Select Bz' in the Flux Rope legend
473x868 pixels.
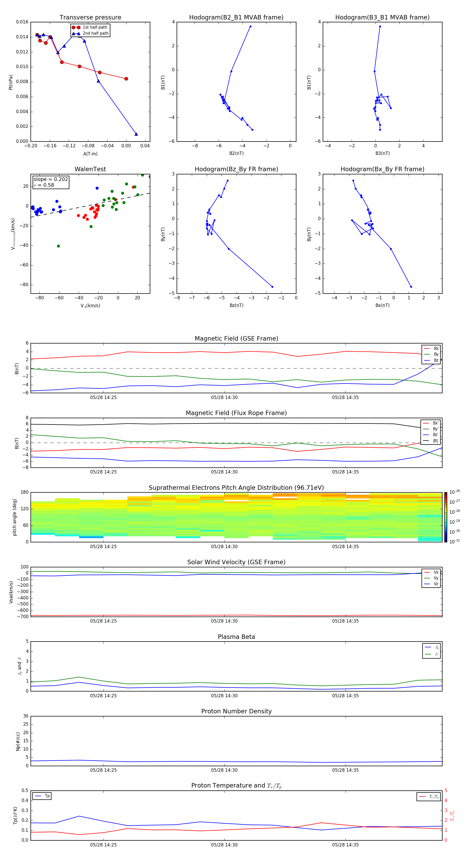431,435
